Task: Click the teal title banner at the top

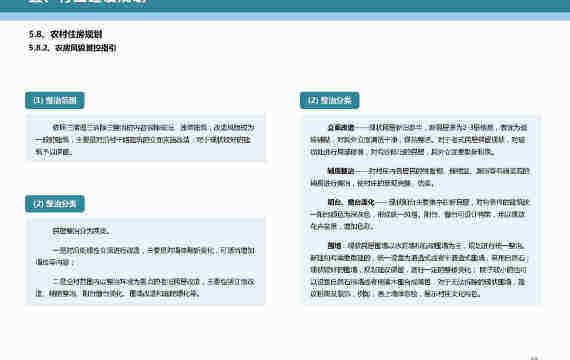Action: 285,5
